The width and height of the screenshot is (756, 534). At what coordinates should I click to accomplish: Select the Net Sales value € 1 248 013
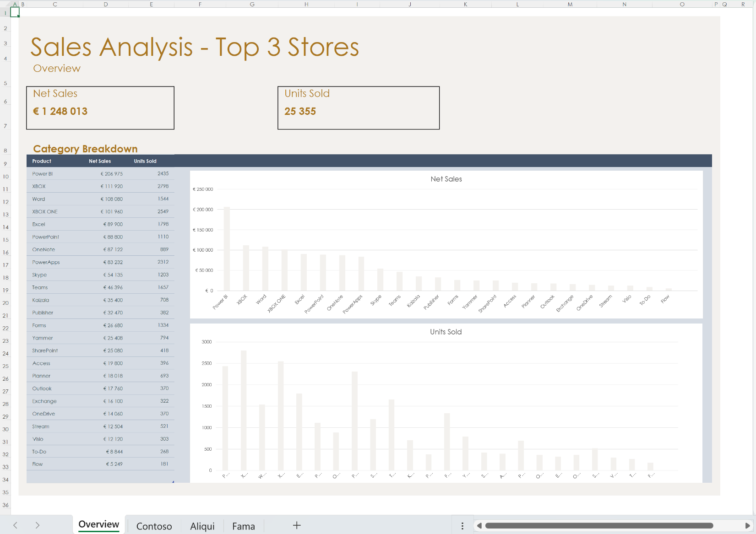[x=60, y=111]
